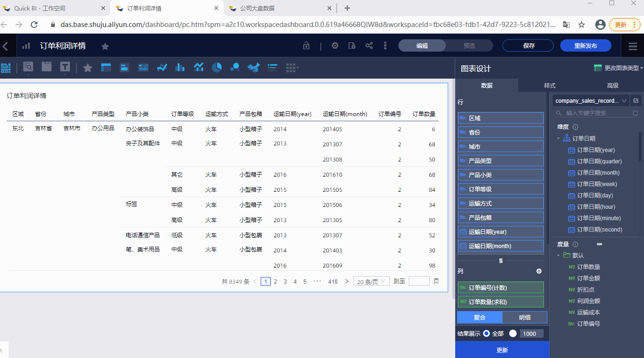
Task: Click the 重新发布 button
Action: click(585, 45)
